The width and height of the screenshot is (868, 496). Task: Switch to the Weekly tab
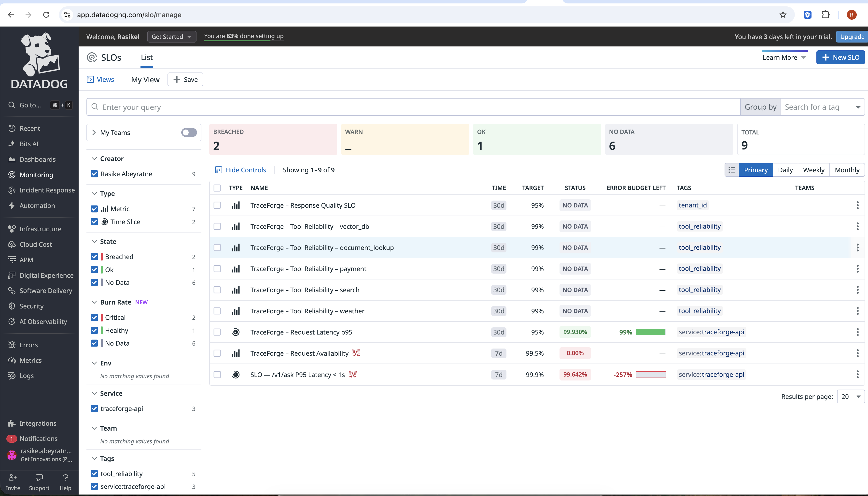click(x=813, y=170)
